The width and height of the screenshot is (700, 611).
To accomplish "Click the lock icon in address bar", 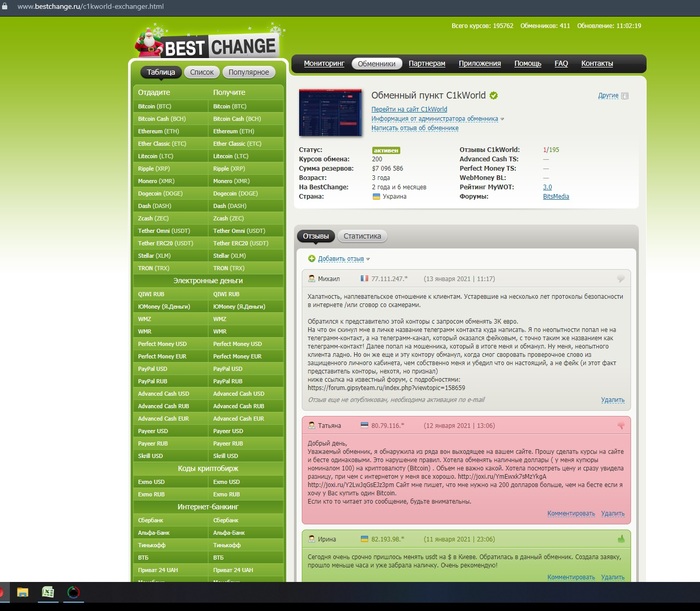I will 4,6.
